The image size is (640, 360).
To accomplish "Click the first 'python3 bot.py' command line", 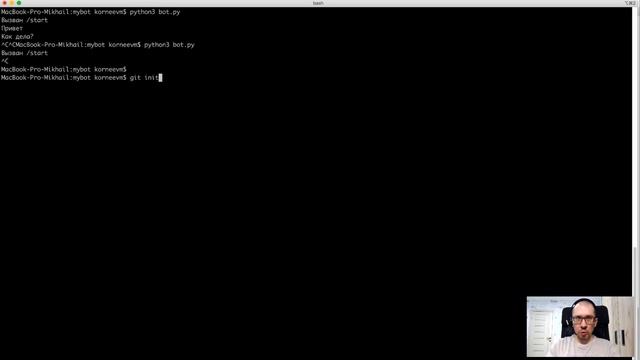I will [91, 12].
